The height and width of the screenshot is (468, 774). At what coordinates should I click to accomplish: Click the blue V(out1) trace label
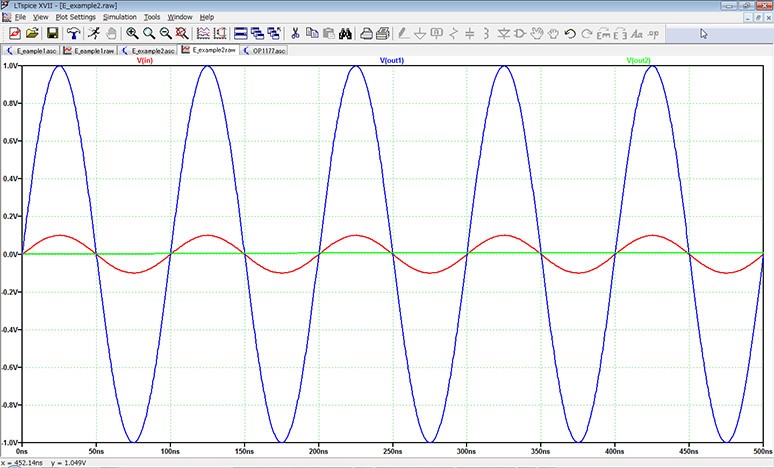[x=392, y=60]
